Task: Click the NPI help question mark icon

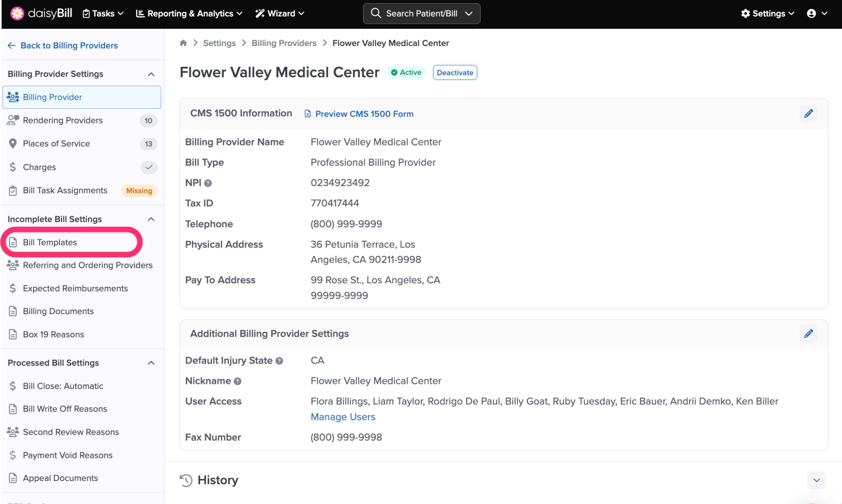Action: point(208,183)
